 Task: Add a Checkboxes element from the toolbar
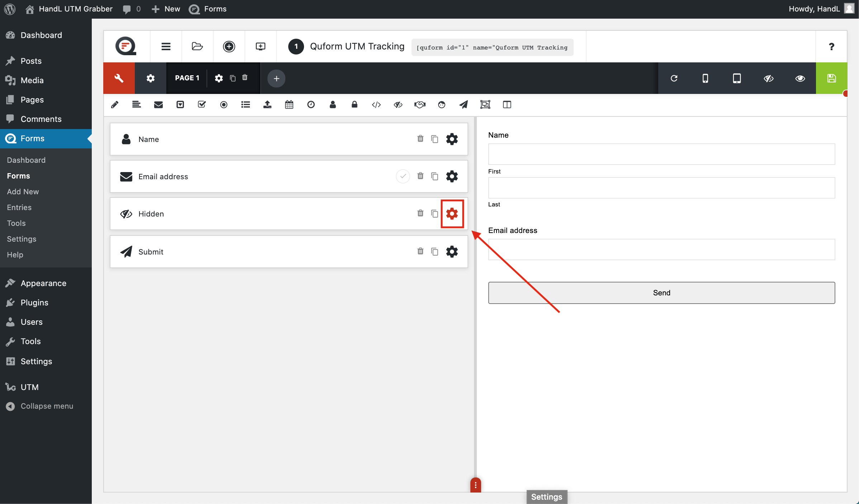click(202, 105)
